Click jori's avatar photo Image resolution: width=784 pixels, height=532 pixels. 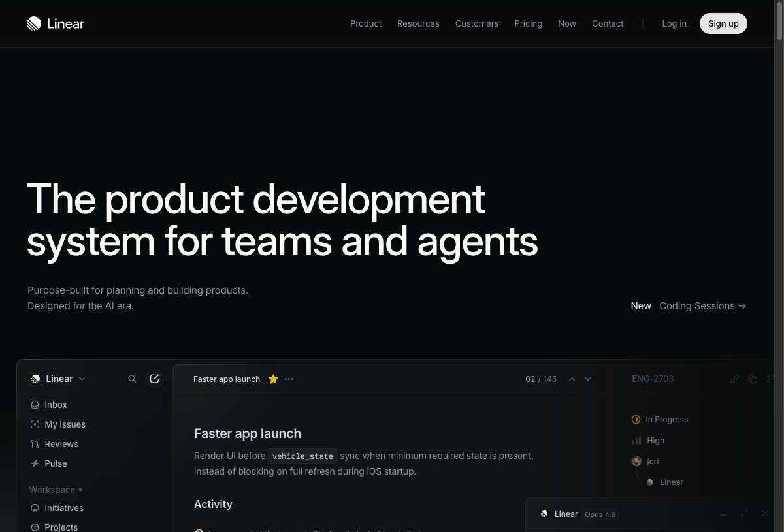pos(636,461)
